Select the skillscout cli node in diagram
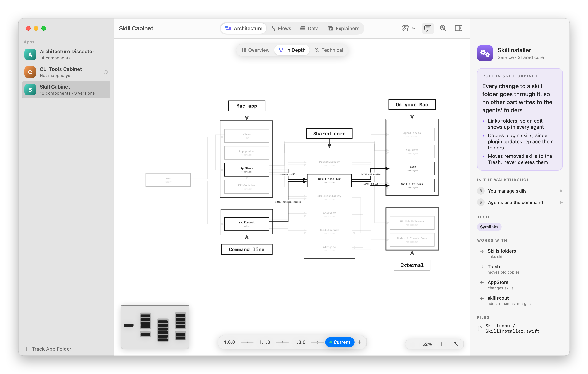The height and width of the screenshot is (374, 588). pos(247,224)
